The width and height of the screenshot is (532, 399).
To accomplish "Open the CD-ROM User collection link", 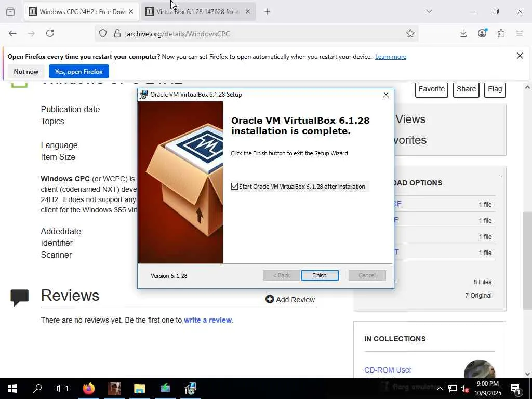I will pyautogui.click(x=388, y=370).
